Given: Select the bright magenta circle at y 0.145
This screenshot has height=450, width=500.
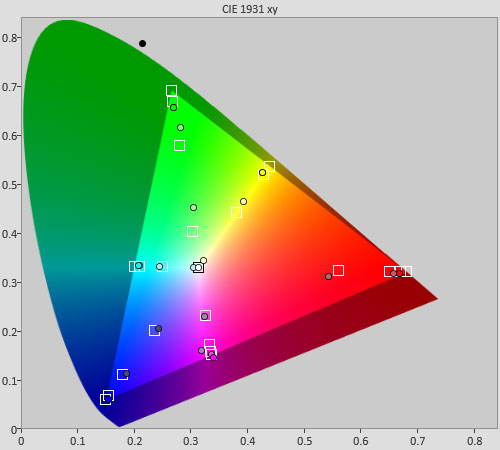Looking at the screenshot, I should click(x=213, y=357).
